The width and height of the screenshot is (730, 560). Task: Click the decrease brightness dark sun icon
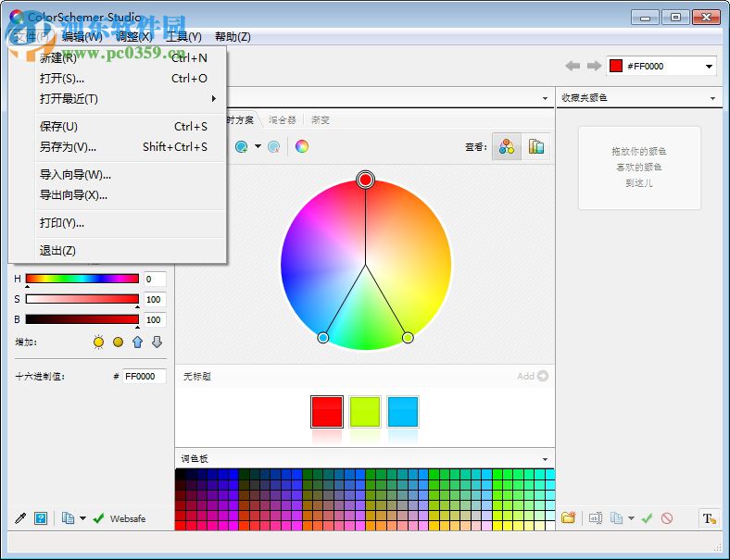click(119, 342)
